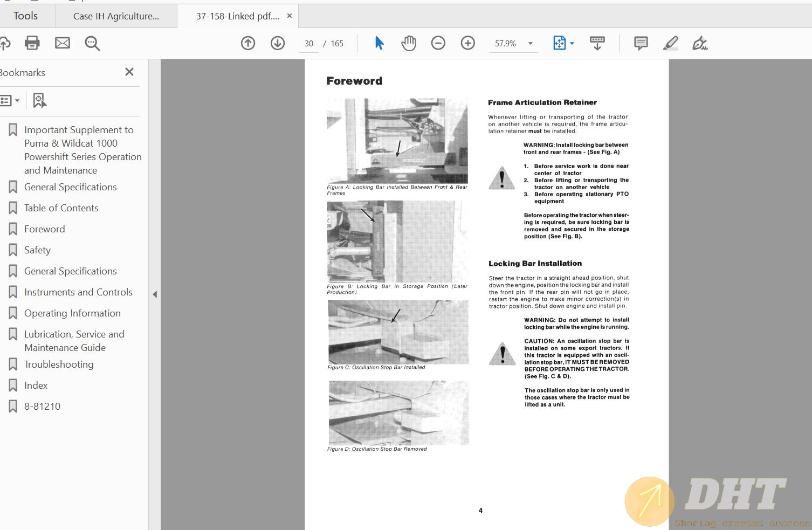This screenshot has width=812, height=530.
Task: Select the highlighter pen tool
Action: click(670, 43)
